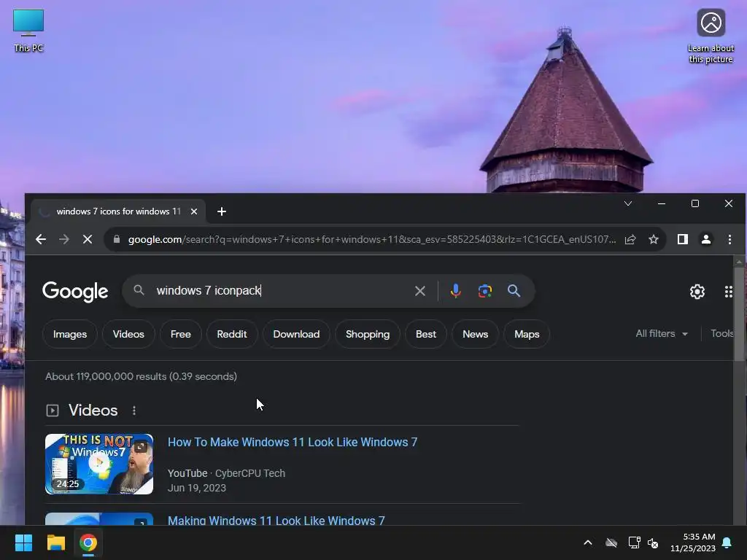Image resolution: width=747 pixels, height=560 pixels.
Task: Click Chrome icon in taskbar
Action: tap(88, 542)
